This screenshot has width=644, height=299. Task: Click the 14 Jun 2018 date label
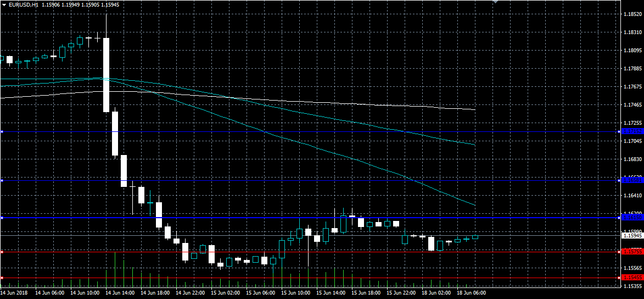point(14,293)
